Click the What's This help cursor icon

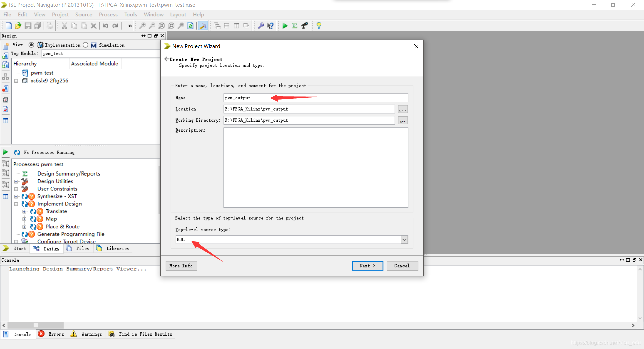(x=270, y=26)
